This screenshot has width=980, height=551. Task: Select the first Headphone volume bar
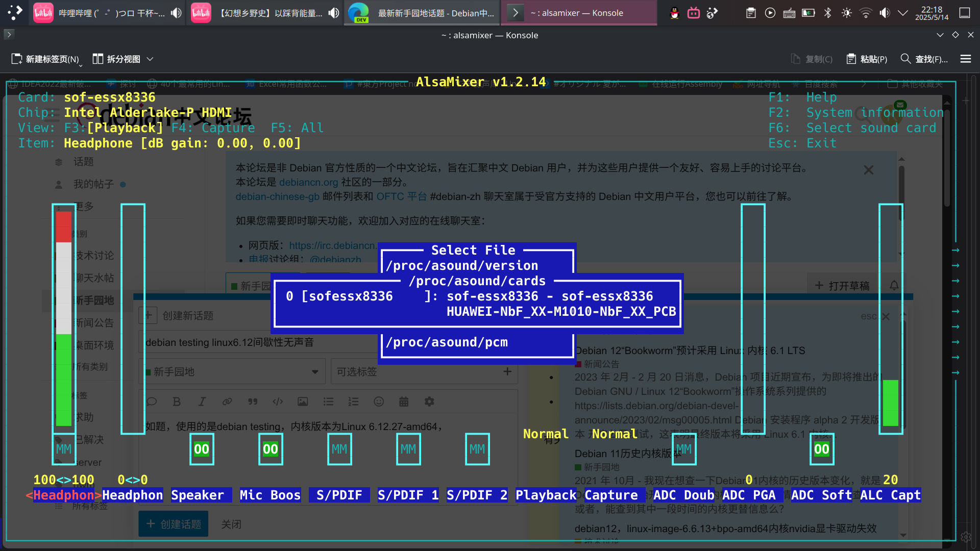coord(64,319)
